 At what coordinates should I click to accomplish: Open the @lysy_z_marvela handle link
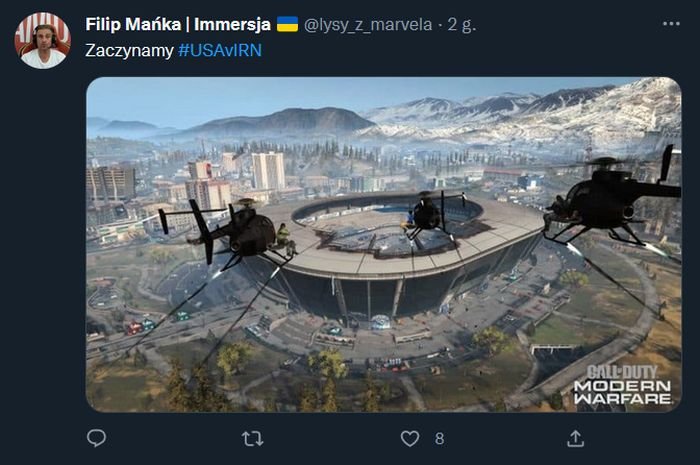pyautogui.click(x=368, y=25)
